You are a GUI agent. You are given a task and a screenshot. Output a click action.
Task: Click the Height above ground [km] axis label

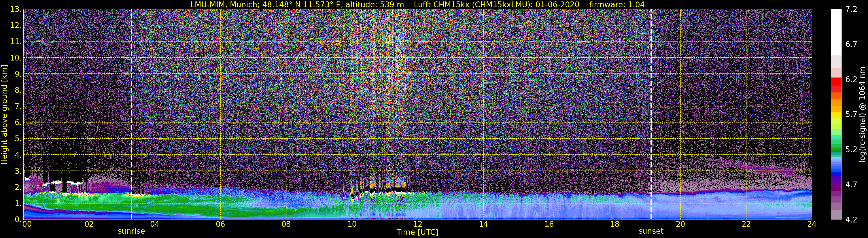pyautogui.click(x=4, y=114)
